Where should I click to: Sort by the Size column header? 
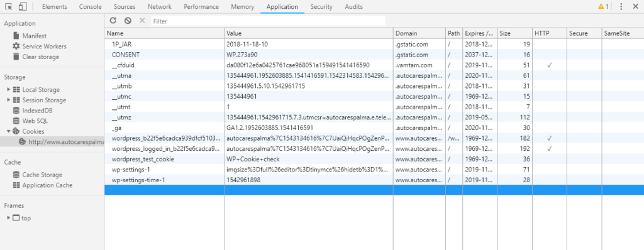click(515, 33)
